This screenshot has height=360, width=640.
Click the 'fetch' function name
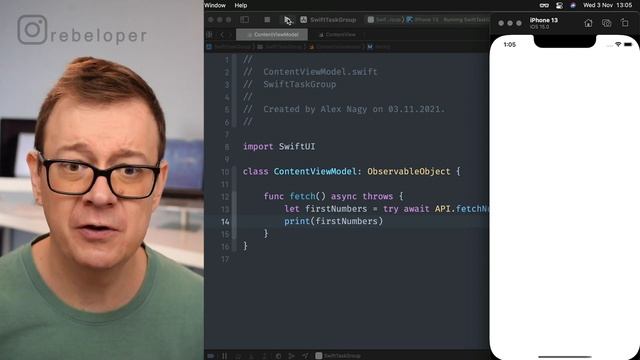(x=302, y=196)
